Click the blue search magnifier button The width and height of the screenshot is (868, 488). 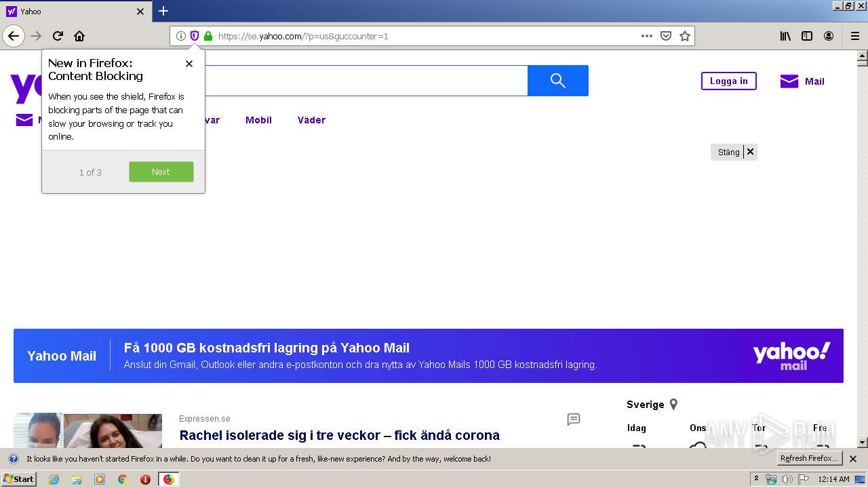(558, 81)
